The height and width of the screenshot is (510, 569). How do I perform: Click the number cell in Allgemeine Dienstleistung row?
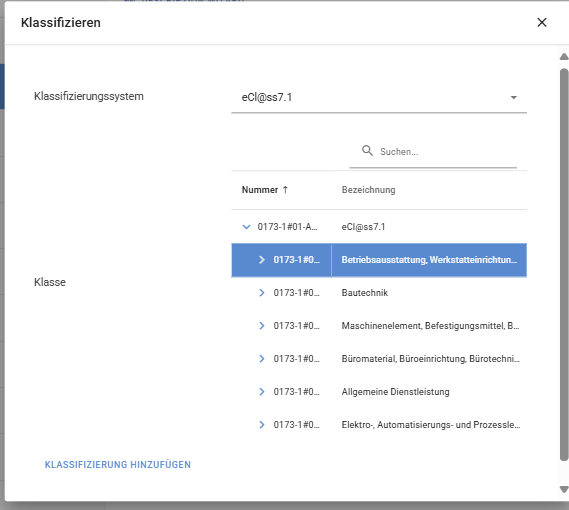pyautogui.click(x=296, y=392)
